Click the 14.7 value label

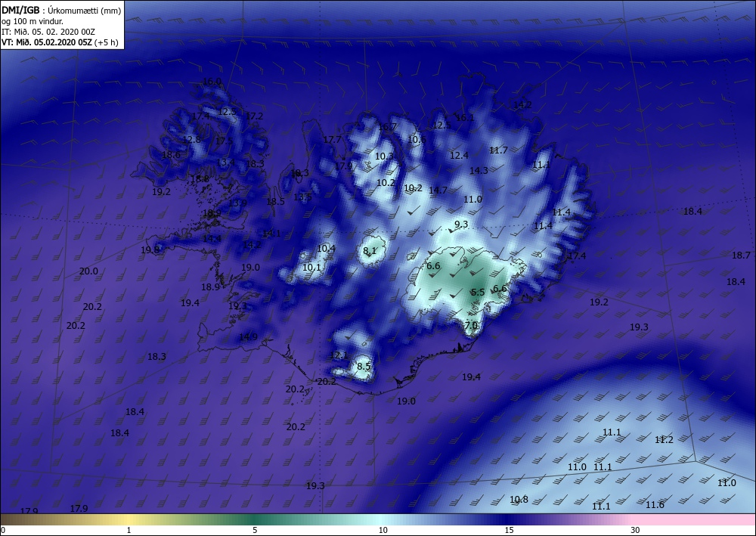[x=438, y=191]
